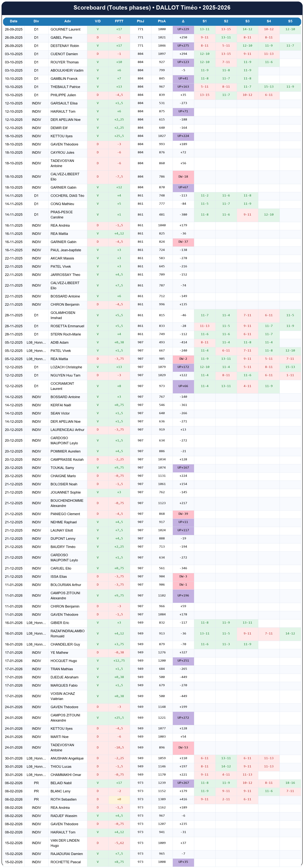The width and height of the screenshot is (304, 868).
Task: Click the YE Mathew opponent row
Action: pos(59,652)
